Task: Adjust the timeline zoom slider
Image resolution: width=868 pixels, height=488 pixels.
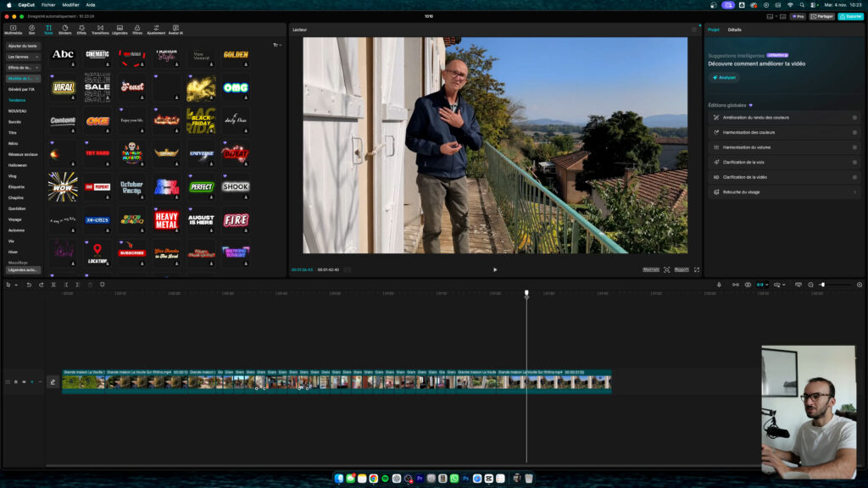Action: 822,285
